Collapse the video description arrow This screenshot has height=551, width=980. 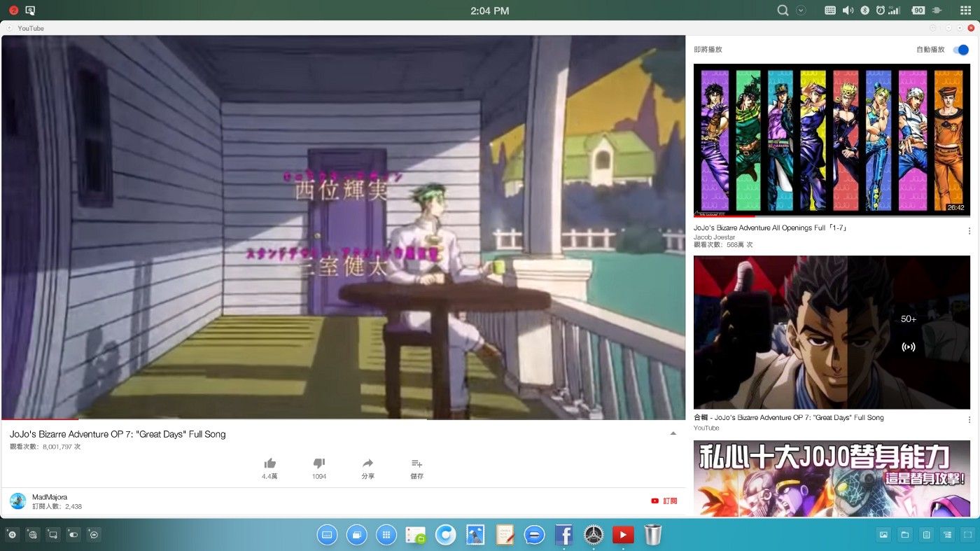(673, 434)
